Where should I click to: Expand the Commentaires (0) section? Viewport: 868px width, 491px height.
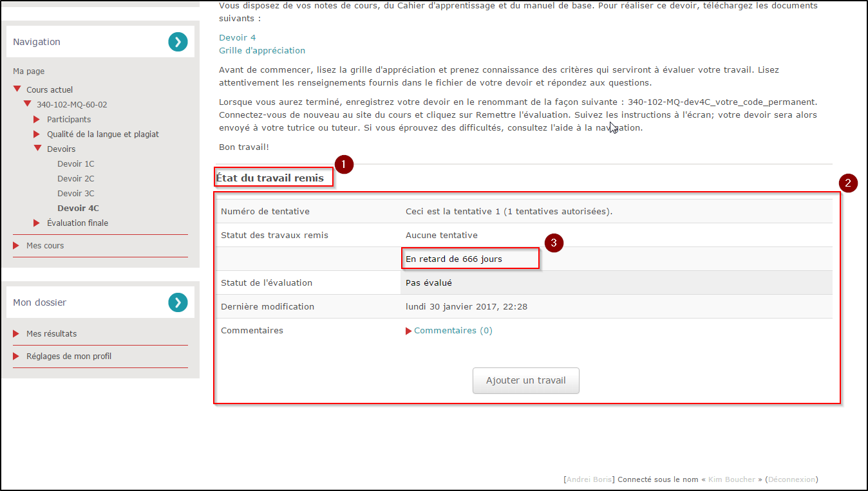click(x=444, y=331)
